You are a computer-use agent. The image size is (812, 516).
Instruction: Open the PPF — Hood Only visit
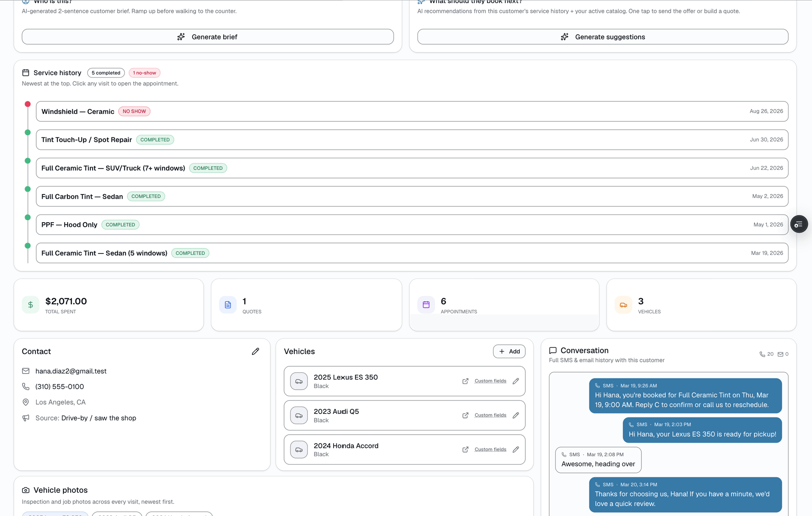412,225
